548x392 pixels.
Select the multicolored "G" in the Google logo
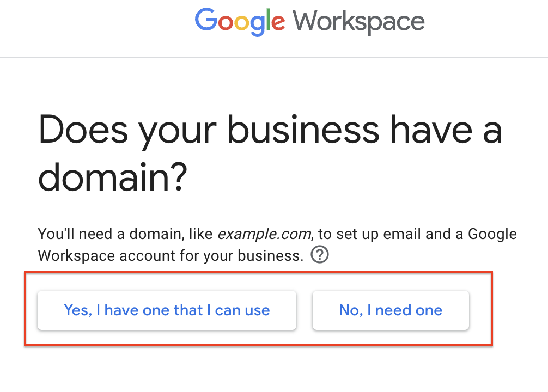[x=206, y=21]
